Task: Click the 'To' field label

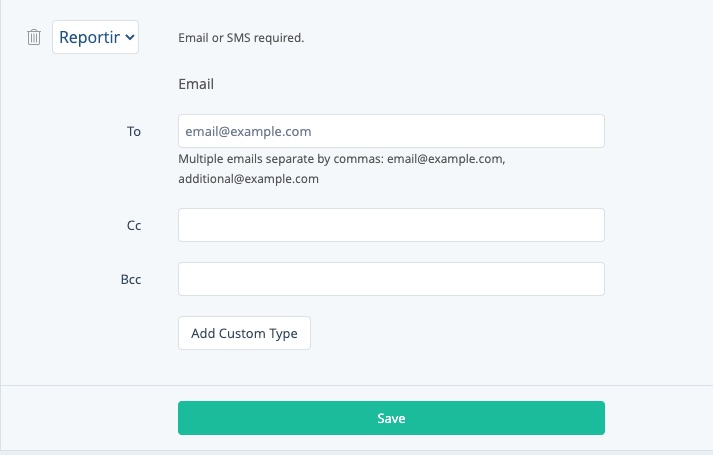Action: click(x=134, y=131)
